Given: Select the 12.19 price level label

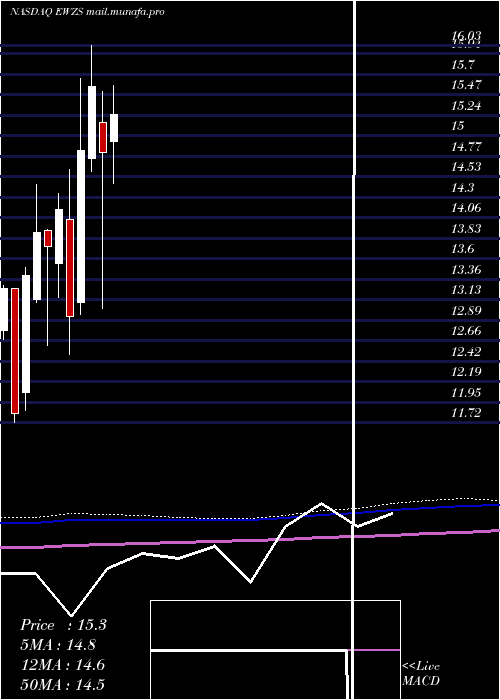Looking at the screenshot, I should click(x=467, y=372).
